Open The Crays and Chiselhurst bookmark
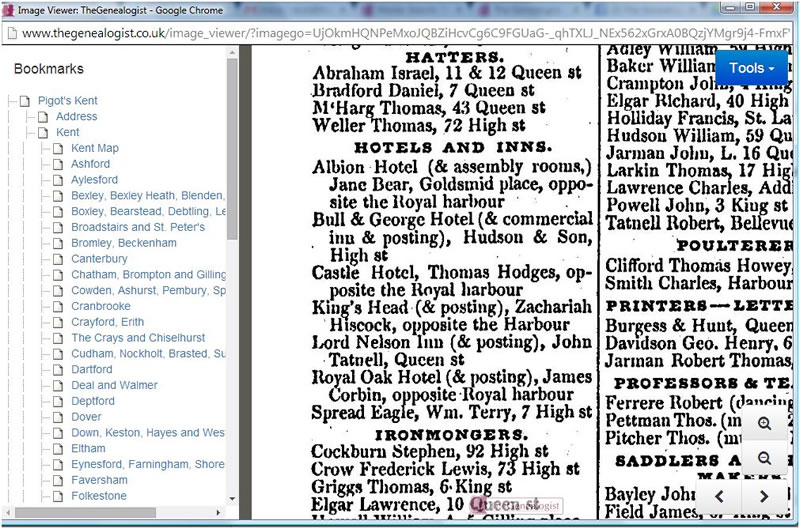The height and width of the screenshot is (529, 800). click(x=138, y=338)
